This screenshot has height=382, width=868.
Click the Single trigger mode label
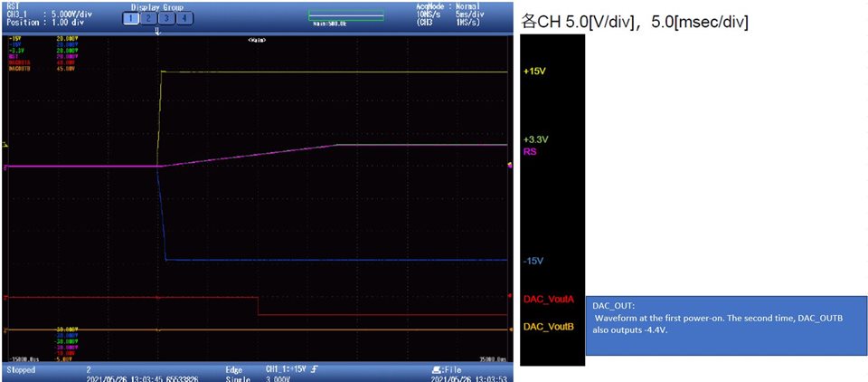click(x=236, y=378)
